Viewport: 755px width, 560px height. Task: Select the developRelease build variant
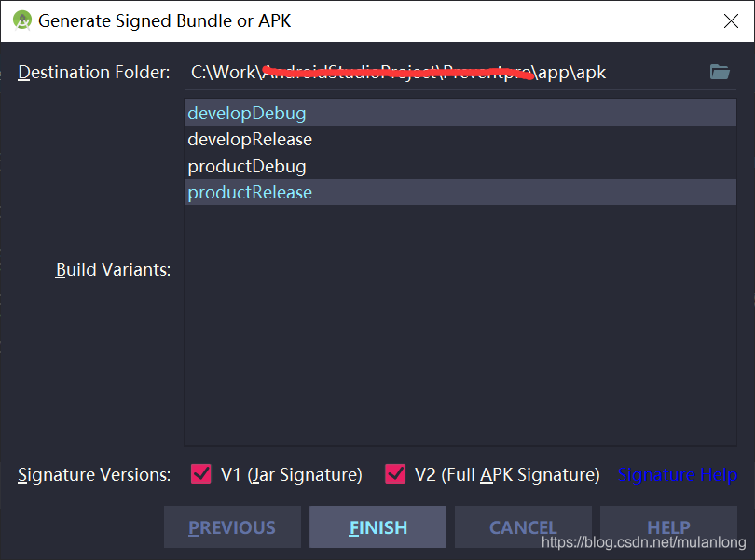click(249, 139)
